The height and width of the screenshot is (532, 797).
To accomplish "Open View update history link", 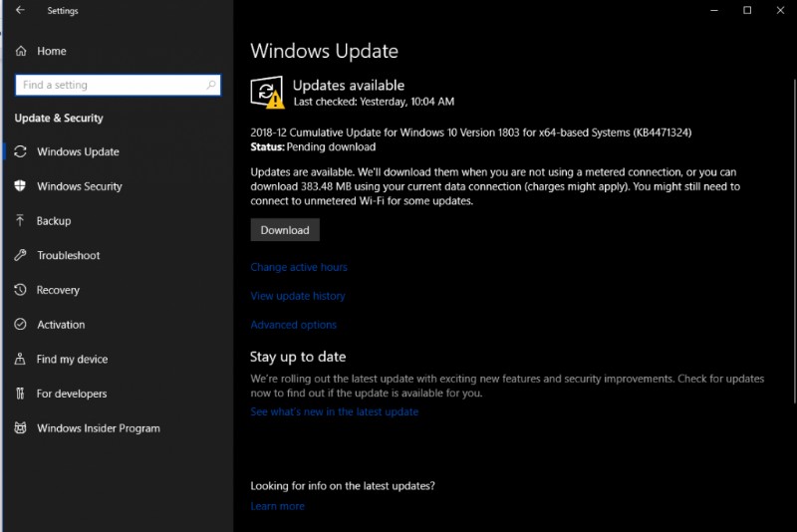I will (298, 296).
